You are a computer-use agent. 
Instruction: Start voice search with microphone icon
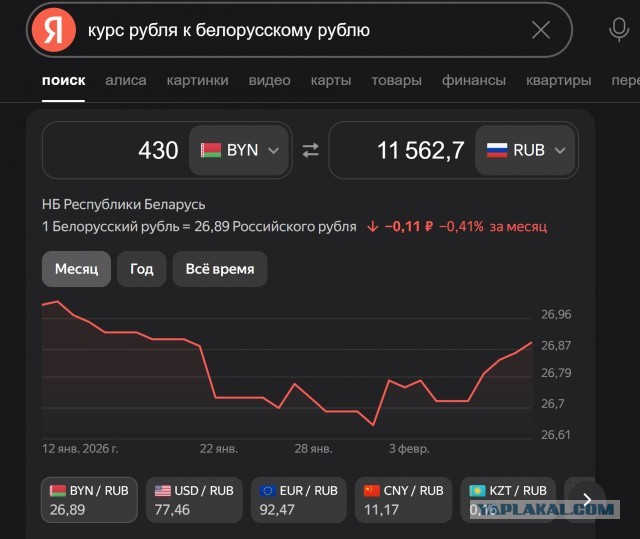[x=619, y=30]
